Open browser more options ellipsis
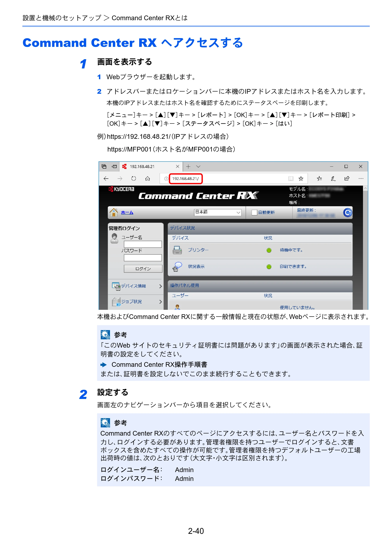The width and height of the screenshot is (392, 555). (x=361, y=179)
